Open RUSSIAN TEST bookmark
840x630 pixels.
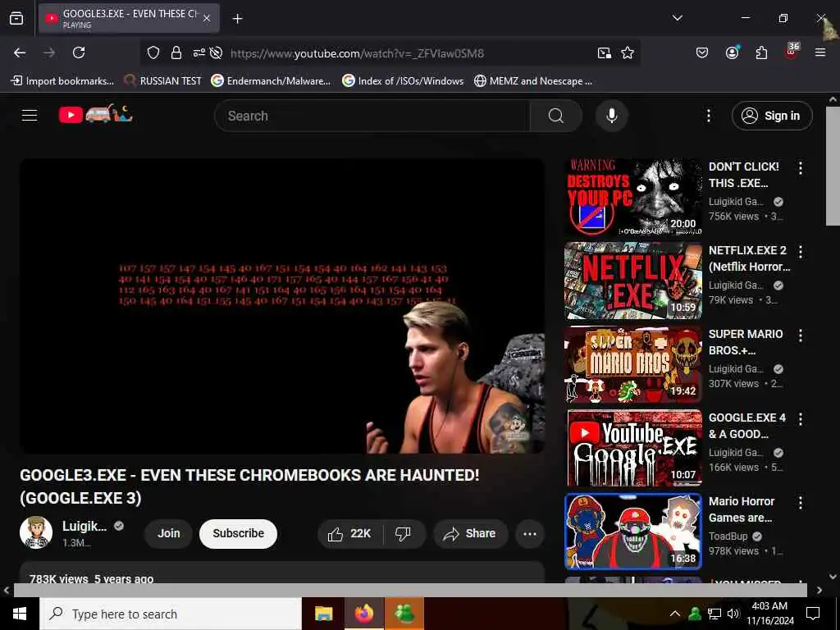162,81
